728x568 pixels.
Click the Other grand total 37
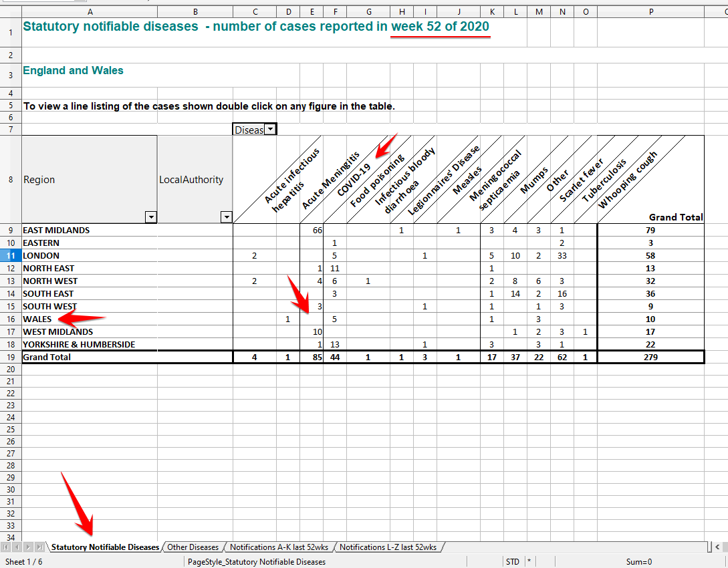coord(515,358)
